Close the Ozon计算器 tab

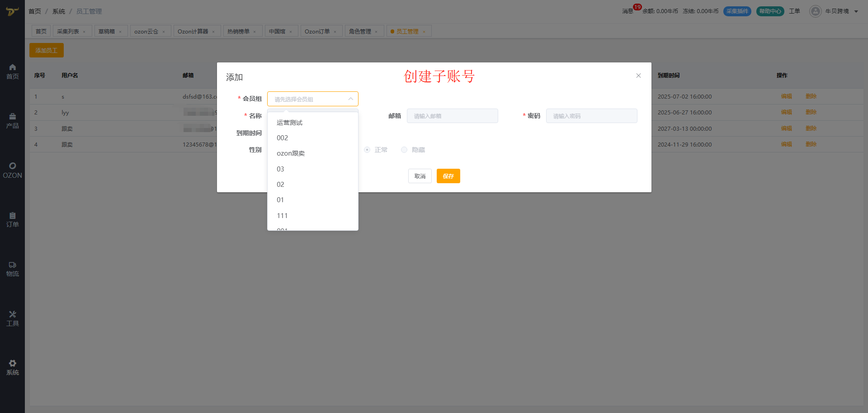tap(213, 32)
